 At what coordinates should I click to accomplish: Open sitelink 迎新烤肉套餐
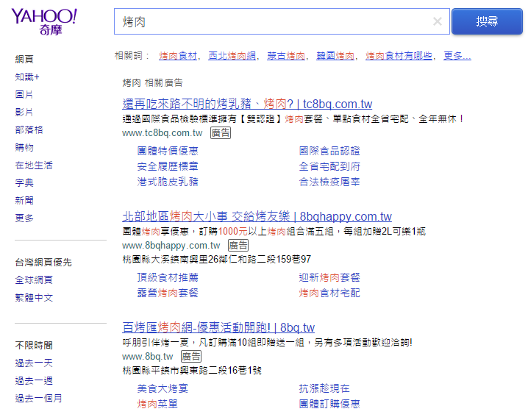coord(329,277)
